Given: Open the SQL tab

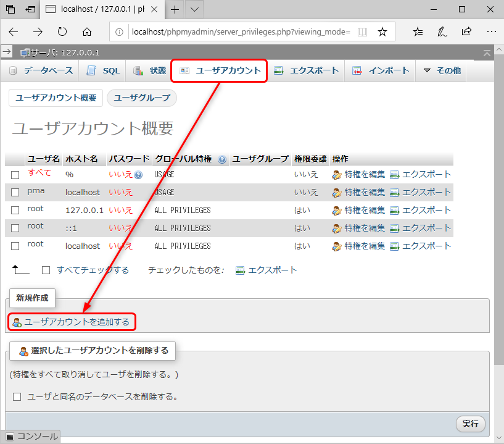Looking at the screenshot, I should pos(104,70).
